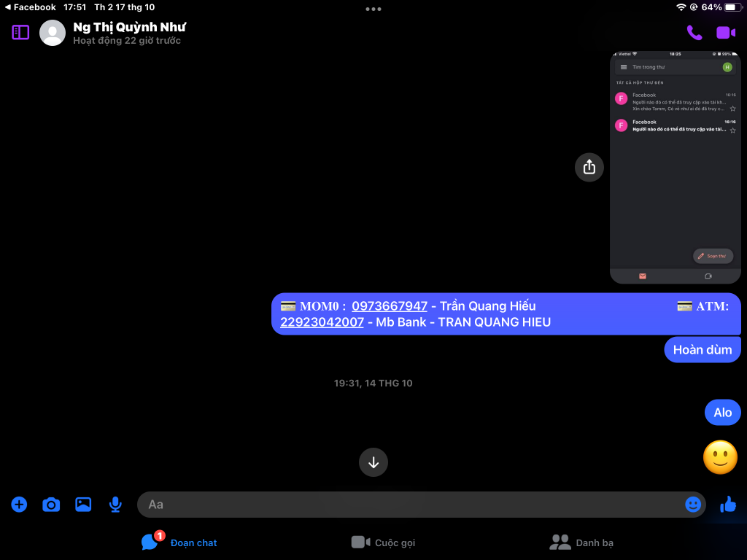Image resolution: width=747 pixels, height=560 pixels.
Task: Open Ng Thị Quỳnh Như profile avatar
Action: 53,33
